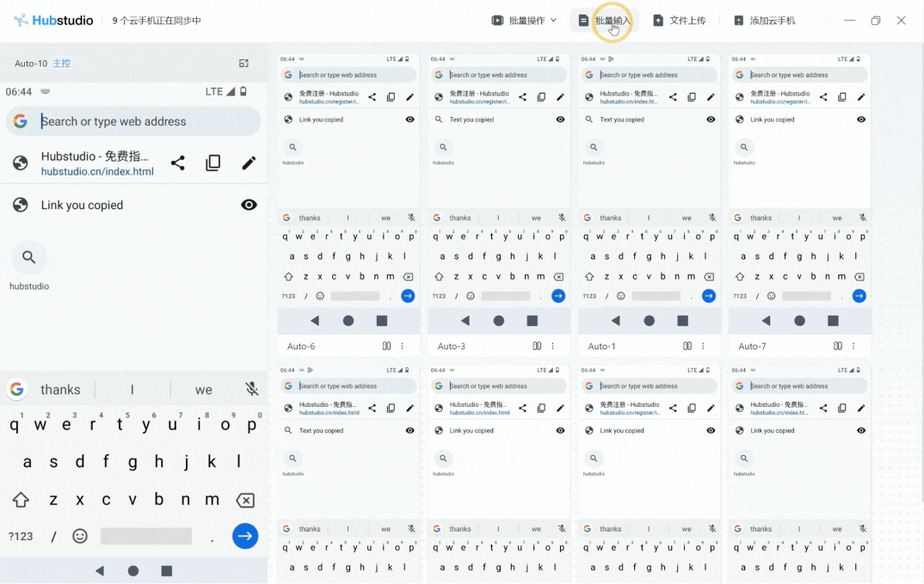924x584 pixels.
Task: Click the 批量输入 toolbar button
Action: [605, 21]
